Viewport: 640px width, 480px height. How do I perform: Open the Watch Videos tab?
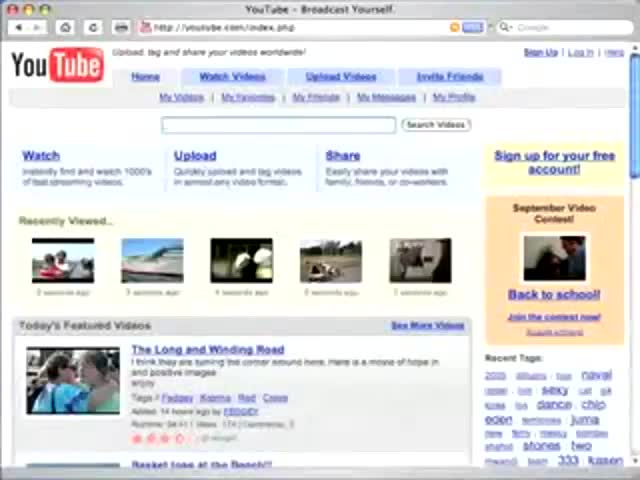(x=232, y=76)
